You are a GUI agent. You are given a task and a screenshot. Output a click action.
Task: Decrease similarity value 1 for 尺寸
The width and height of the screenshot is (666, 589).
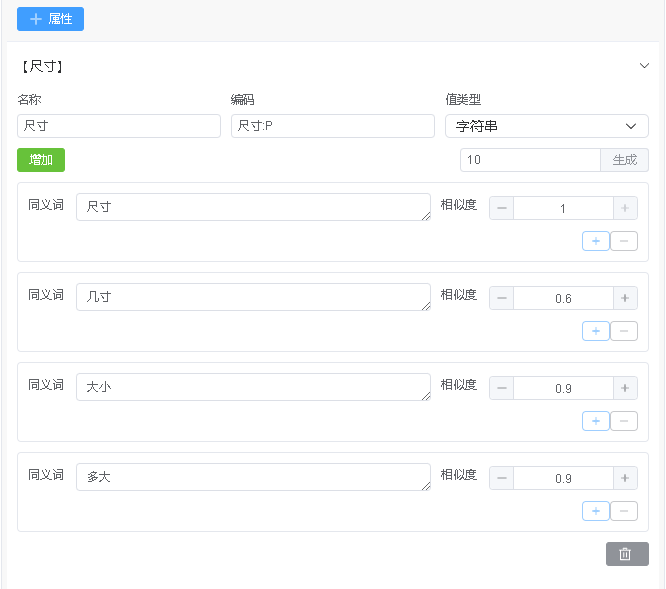502,208
